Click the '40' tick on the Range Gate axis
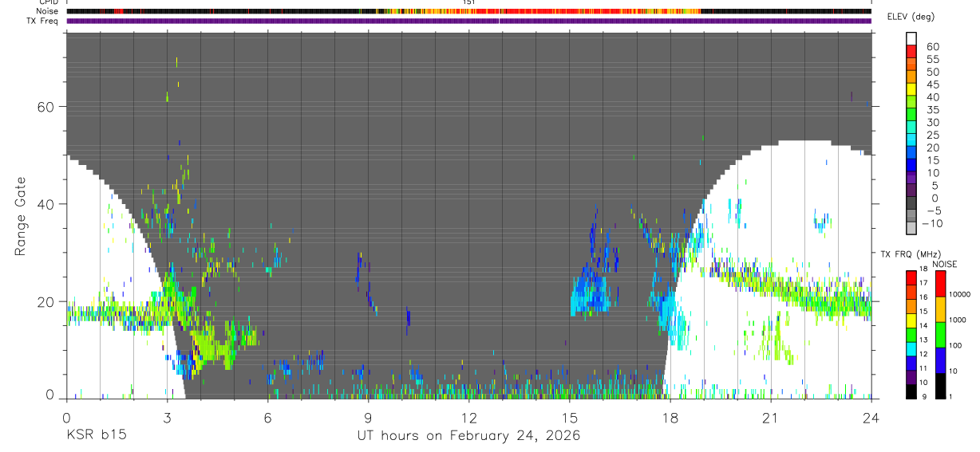Screen dimensions: 980x452 [45, 204]
